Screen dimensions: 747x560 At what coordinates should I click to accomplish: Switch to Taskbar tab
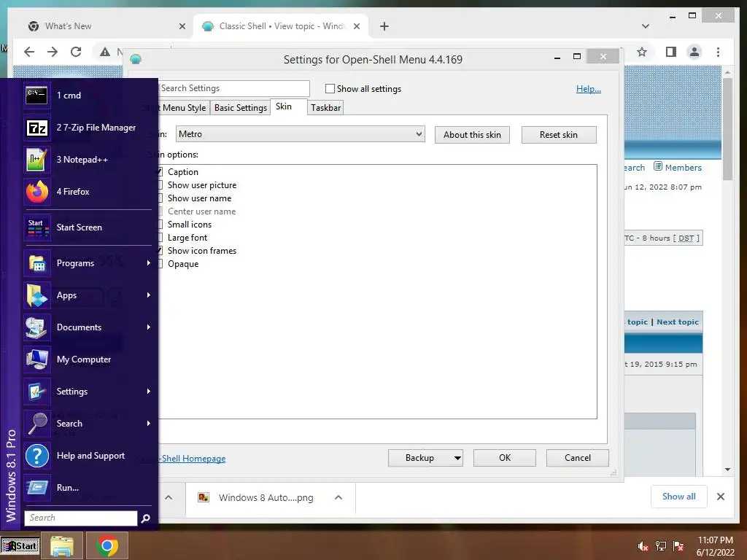click(x=326, y=108)
